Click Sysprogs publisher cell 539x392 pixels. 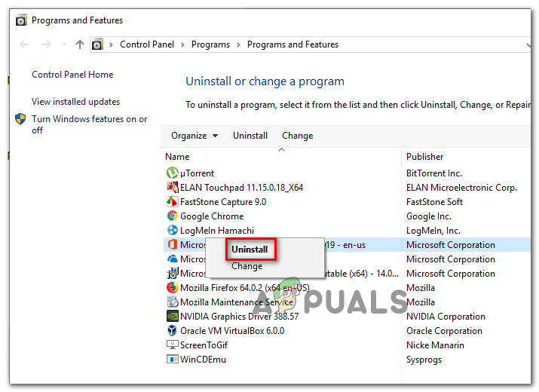click(x=424, y=360)
